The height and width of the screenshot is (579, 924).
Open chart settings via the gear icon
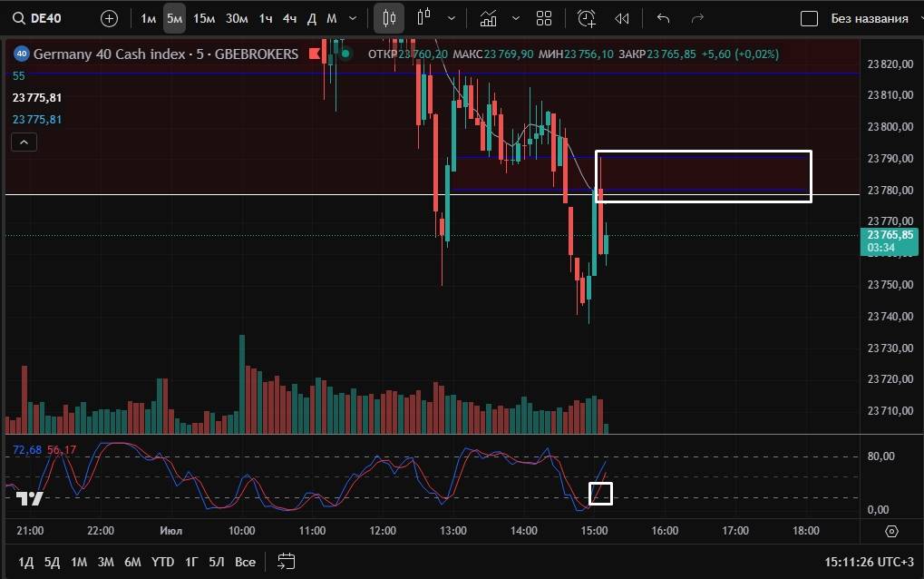pos(891,531)
